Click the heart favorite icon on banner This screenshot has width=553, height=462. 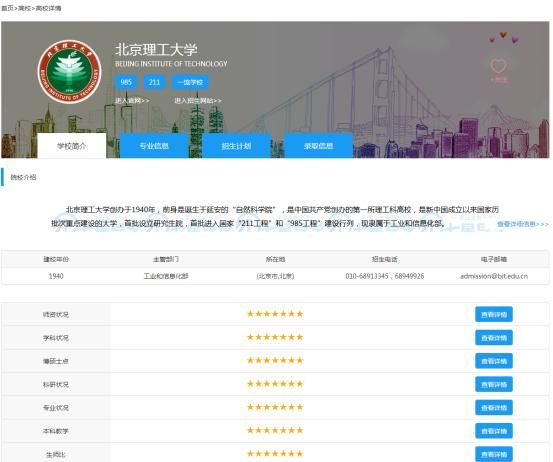point(498,66)
